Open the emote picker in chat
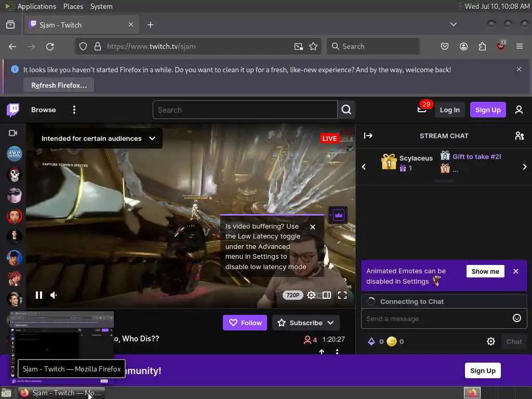The width and height of the screenshot is (532, 399). [517, 318]
